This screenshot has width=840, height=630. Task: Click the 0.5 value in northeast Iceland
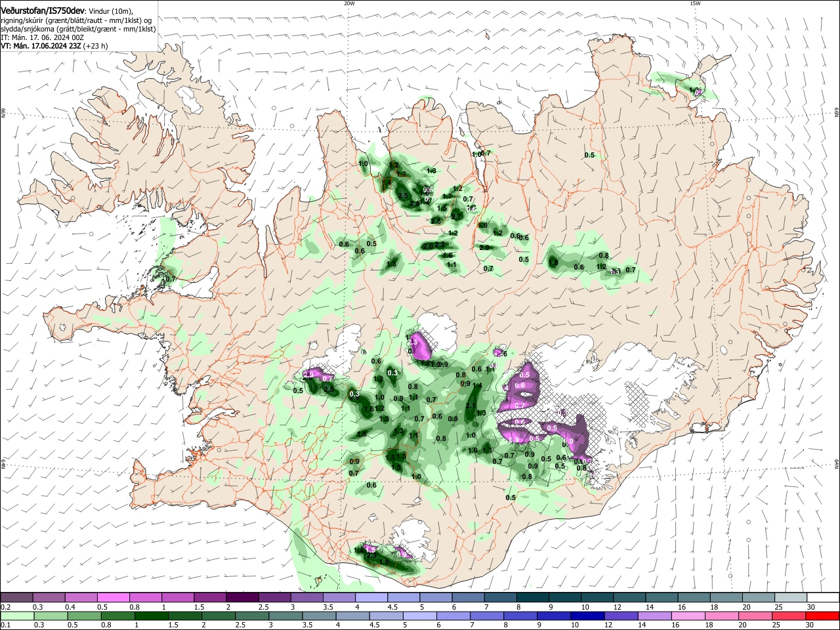[x=589, y=155]
